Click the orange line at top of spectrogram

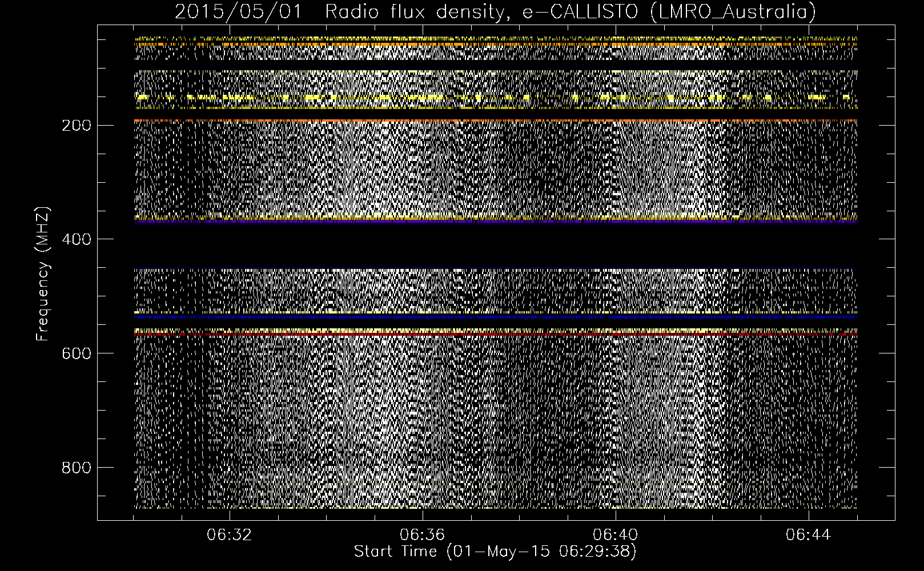tap(496, 44)
